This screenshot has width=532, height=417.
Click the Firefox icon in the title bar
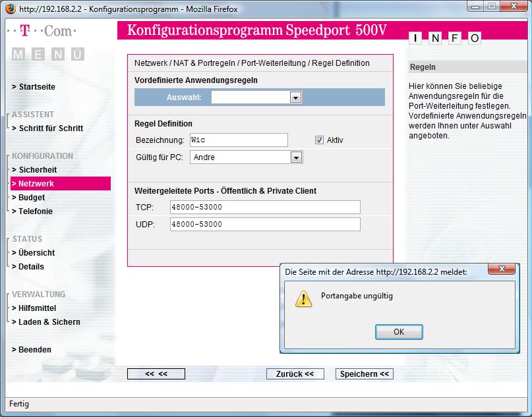tap(11, 8)
